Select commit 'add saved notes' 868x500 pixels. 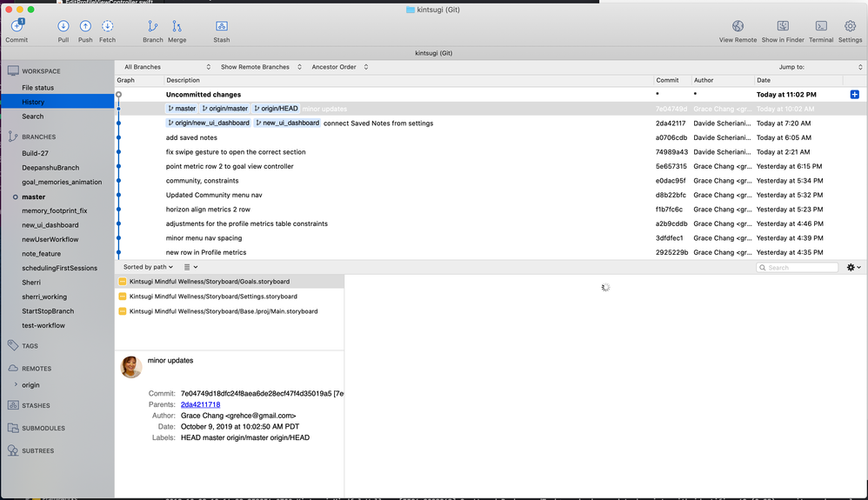(491, 138)
